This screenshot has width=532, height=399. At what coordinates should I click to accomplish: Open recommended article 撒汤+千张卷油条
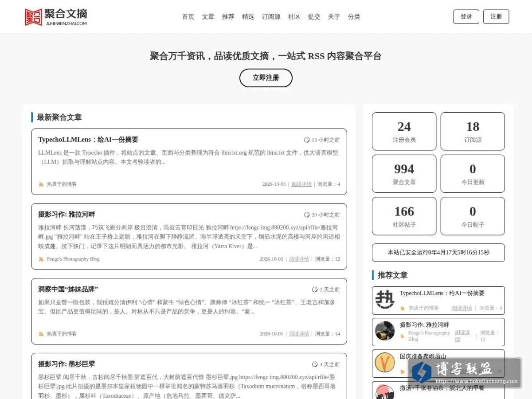click(442, 388)
